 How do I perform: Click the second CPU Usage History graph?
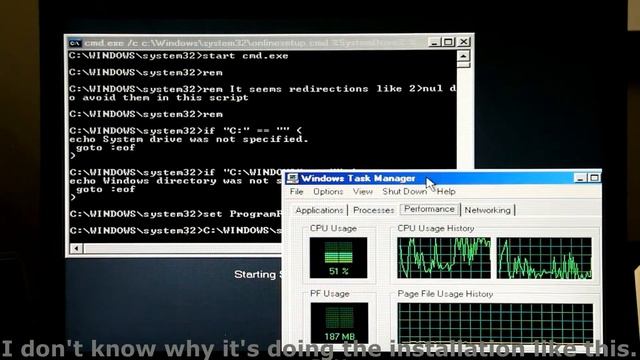tap(544, 258)
